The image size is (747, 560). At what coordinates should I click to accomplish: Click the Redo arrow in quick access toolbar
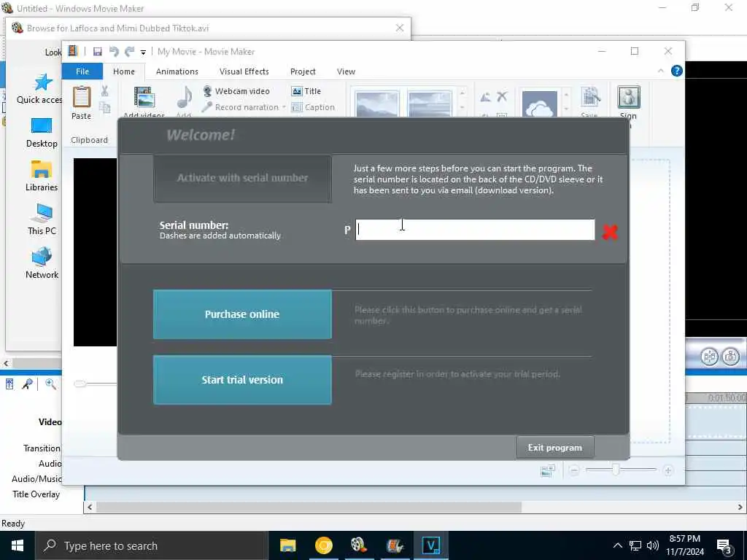tap(129, 52)
